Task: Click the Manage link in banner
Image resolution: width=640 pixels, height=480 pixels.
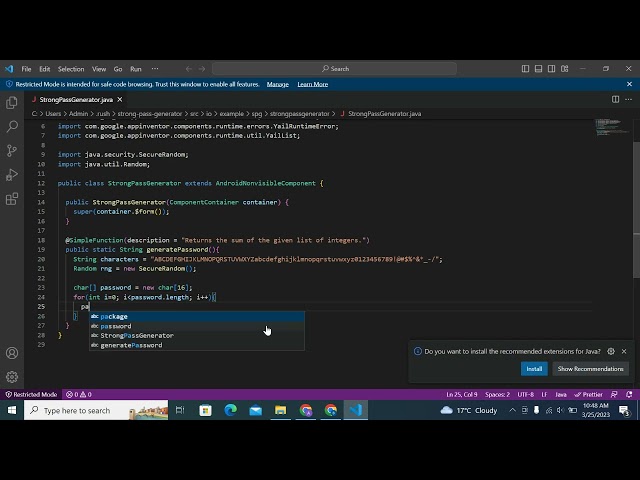Action: pyautogui.click(x=278, y=84)
